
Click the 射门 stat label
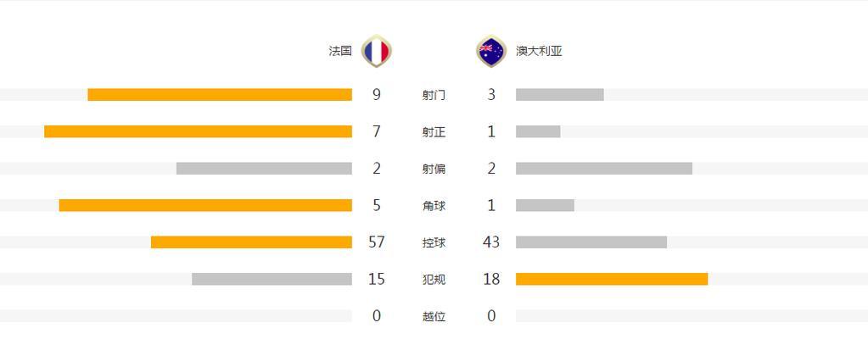[x=434, y=95]
